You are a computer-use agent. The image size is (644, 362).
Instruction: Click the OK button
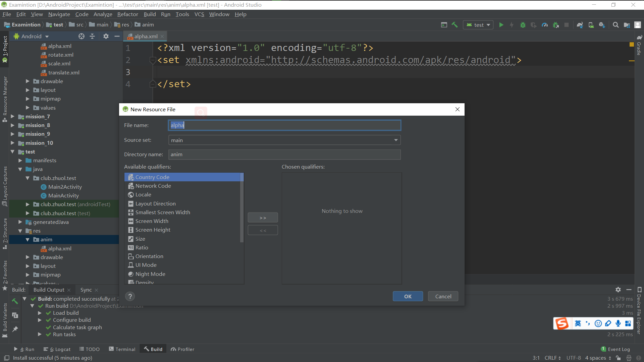point(408,296)
